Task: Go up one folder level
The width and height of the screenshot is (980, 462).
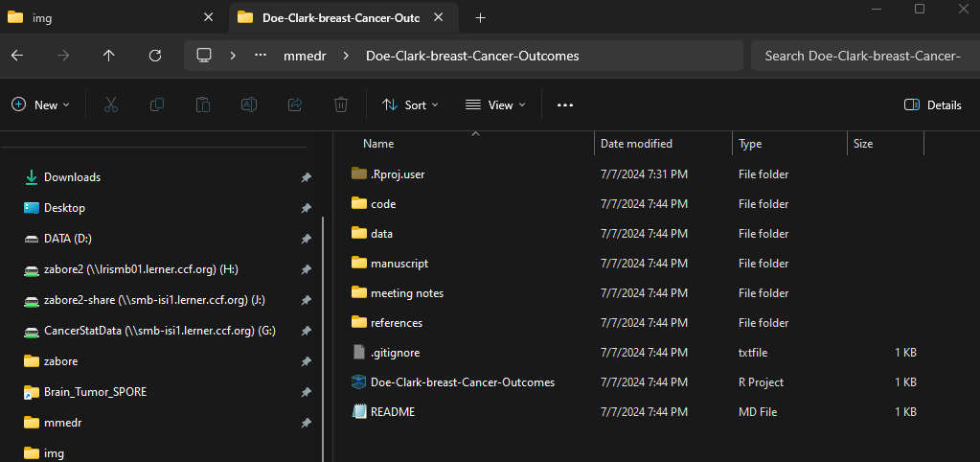Action: coord(109,56)
